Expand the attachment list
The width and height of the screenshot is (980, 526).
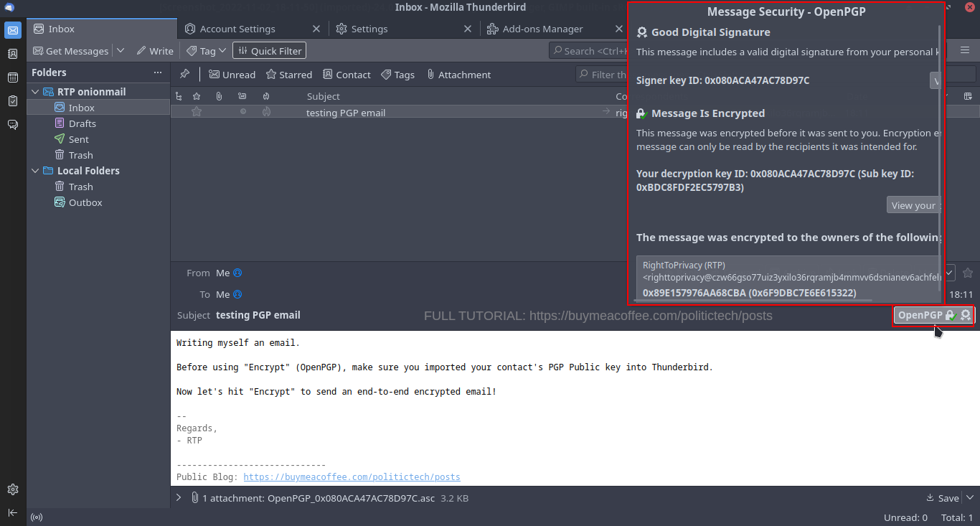point(179,497)
